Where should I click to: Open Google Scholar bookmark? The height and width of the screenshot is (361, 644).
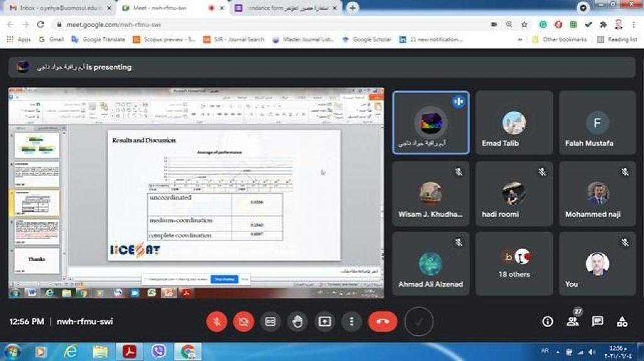(x=369, y=39)
